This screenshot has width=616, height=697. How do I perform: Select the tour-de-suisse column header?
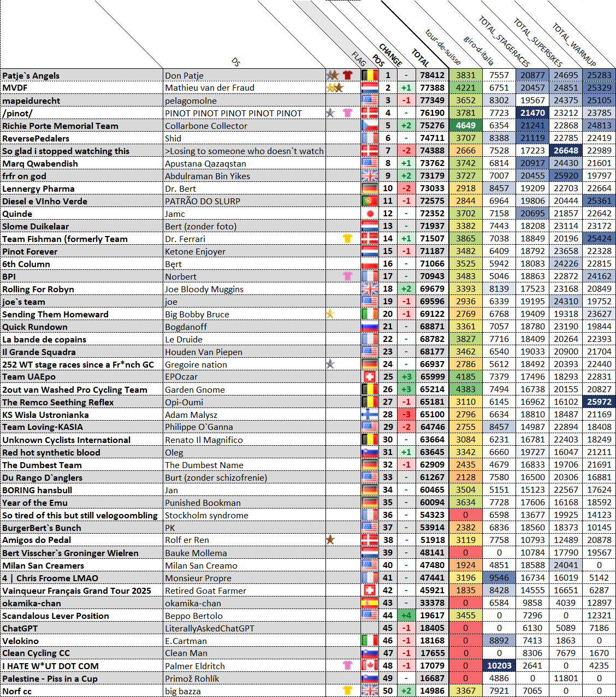point(442,46)
